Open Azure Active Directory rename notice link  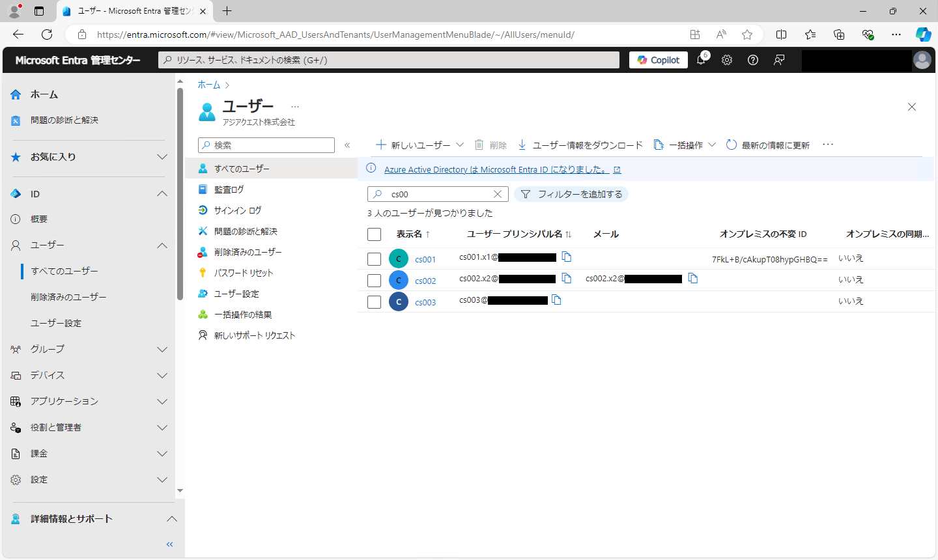pyautogui.click(x=502, y=169)
